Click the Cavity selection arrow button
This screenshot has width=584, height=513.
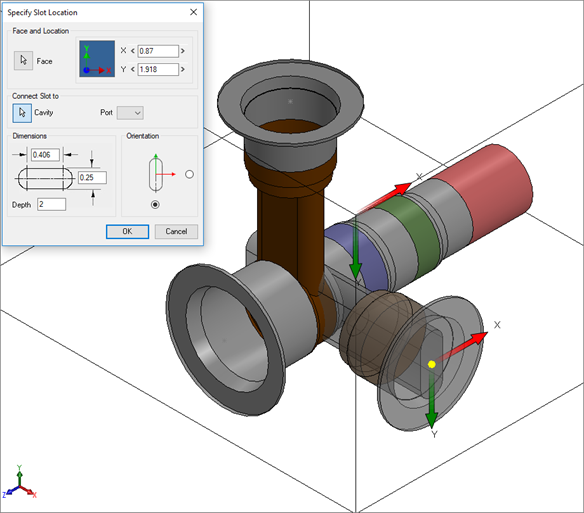[22, 113]
